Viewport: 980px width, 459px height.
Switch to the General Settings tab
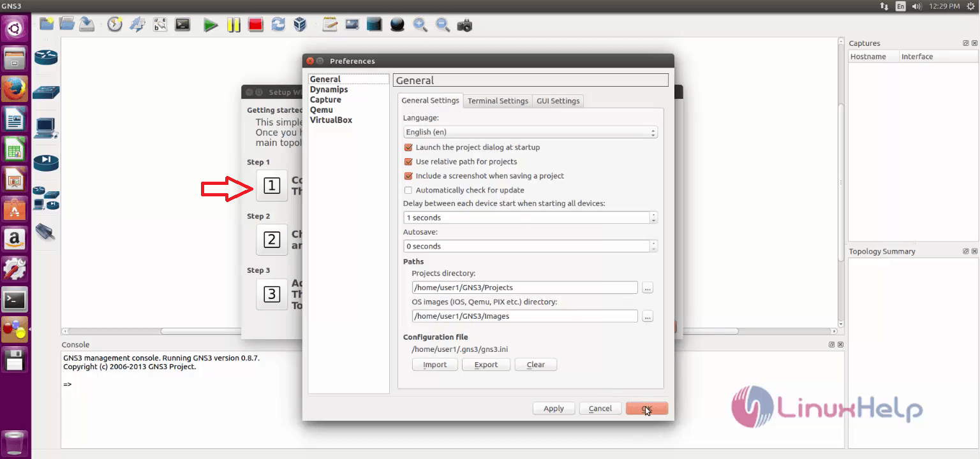click(x=430, y=100)
